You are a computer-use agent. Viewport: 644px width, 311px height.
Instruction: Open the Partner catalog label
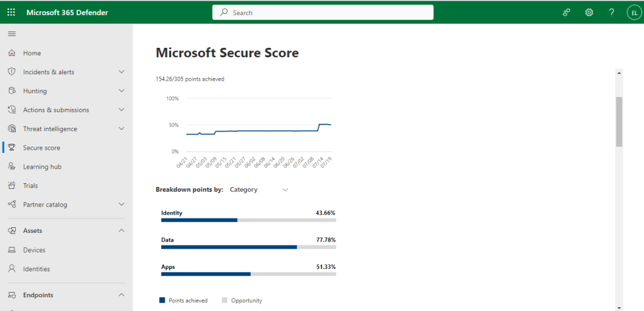coord(45,205)
